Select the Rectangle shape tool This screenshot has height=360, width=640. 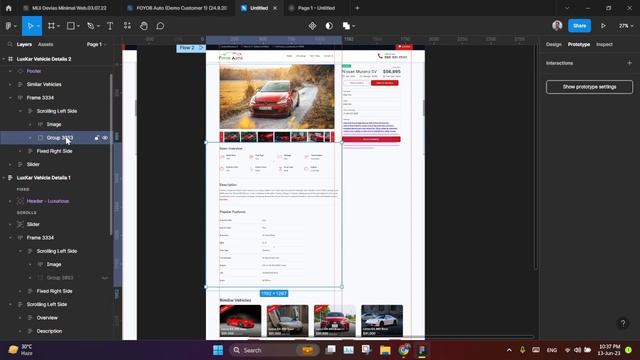[x=71, y=26]
